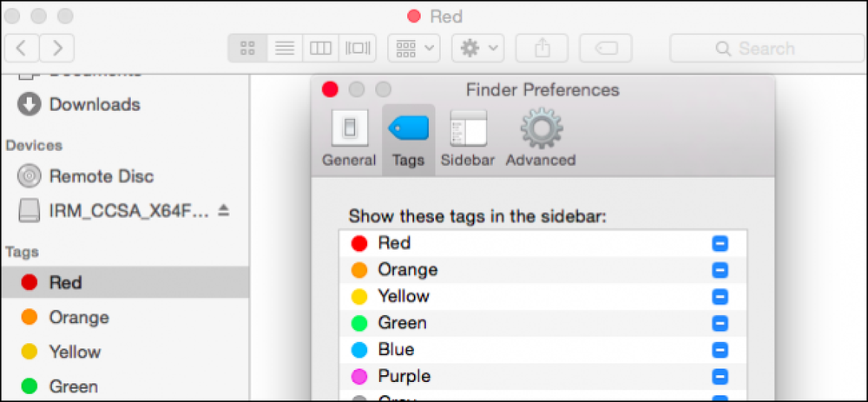Click the Share toolbar icon
The height and width of the screenshot is (402, 868).
coord(542,48)
